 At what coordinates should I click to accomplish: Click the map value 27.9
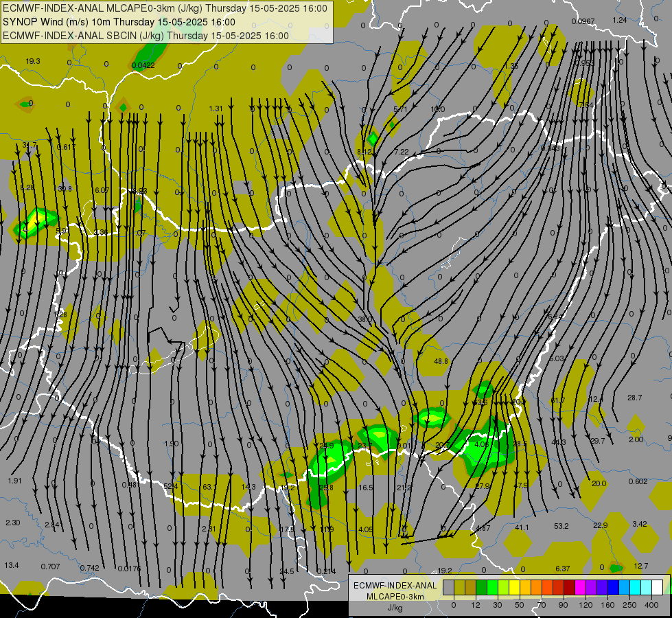pos(483,486)
